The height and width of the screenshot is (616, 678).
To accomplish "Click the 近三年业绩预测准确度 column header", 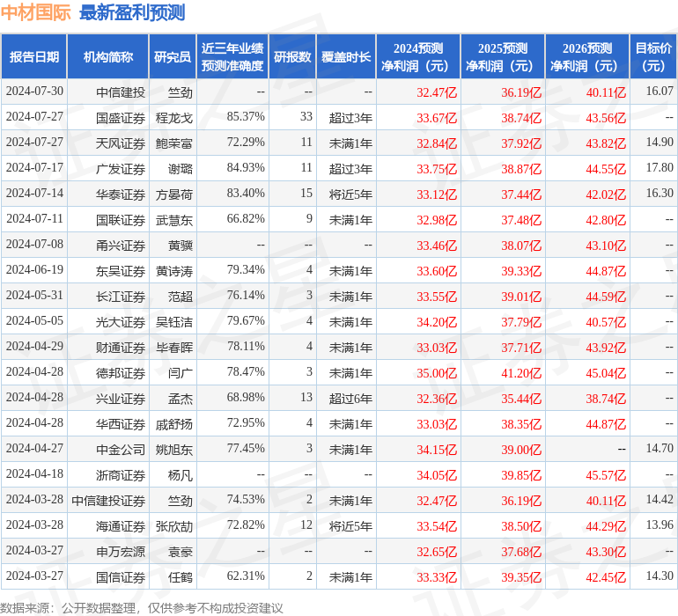I will click(x=232, y=56).
